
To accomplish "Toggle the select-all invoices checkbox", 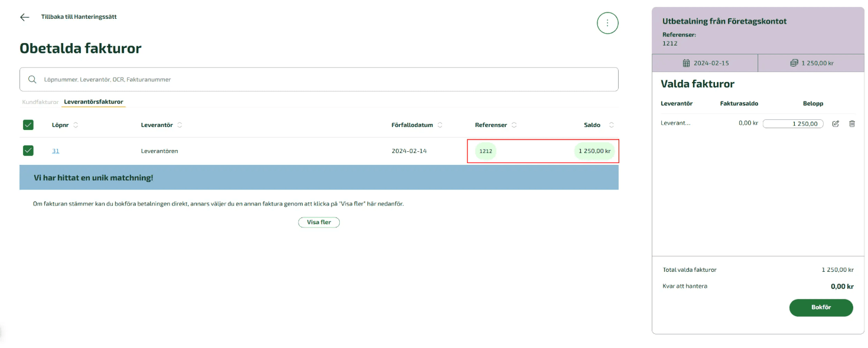I will click(28, 125).
